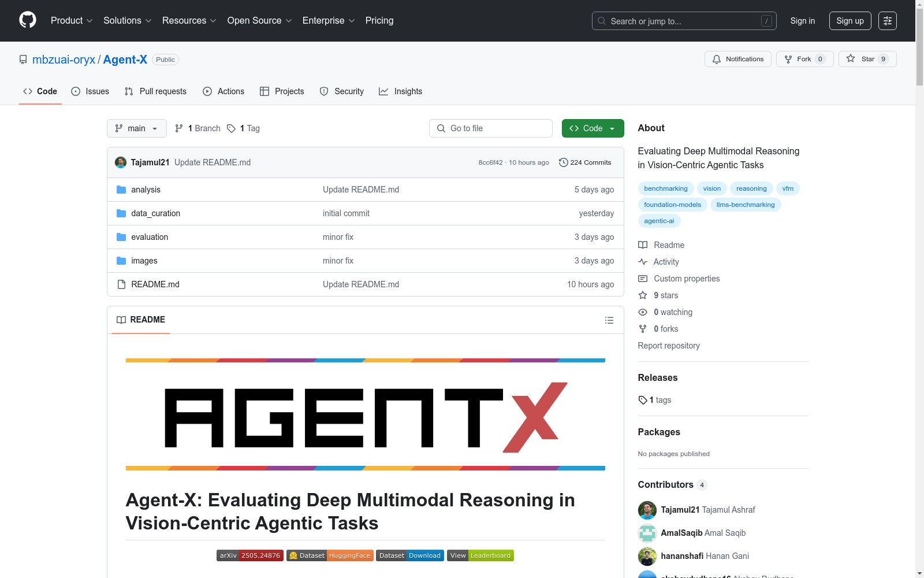Open the Pricing link
This screenshot has height=578, width=924.
(379, 21)
